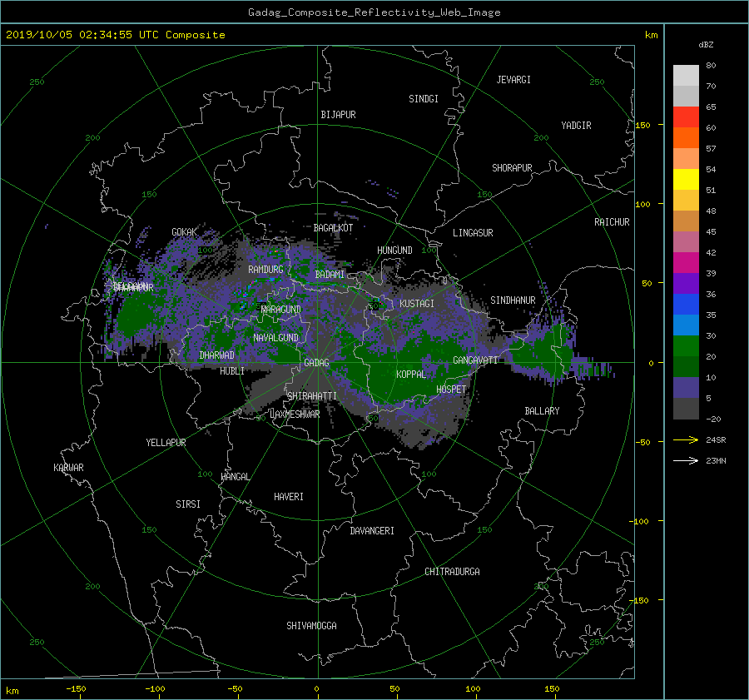
Task: Click the BALLARY city label
Action: click(542, 411)
